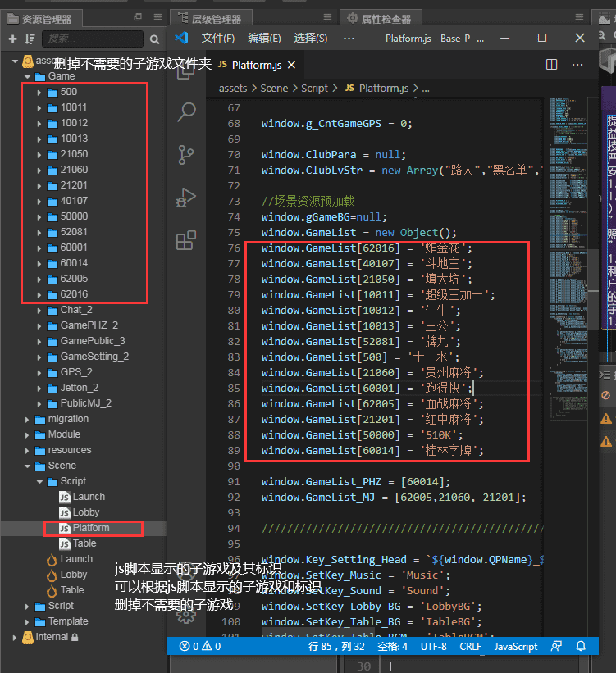The width and height of the screenshot is (616, 673).
Task: Click the add asset plus icon
Action: (12, 39)
